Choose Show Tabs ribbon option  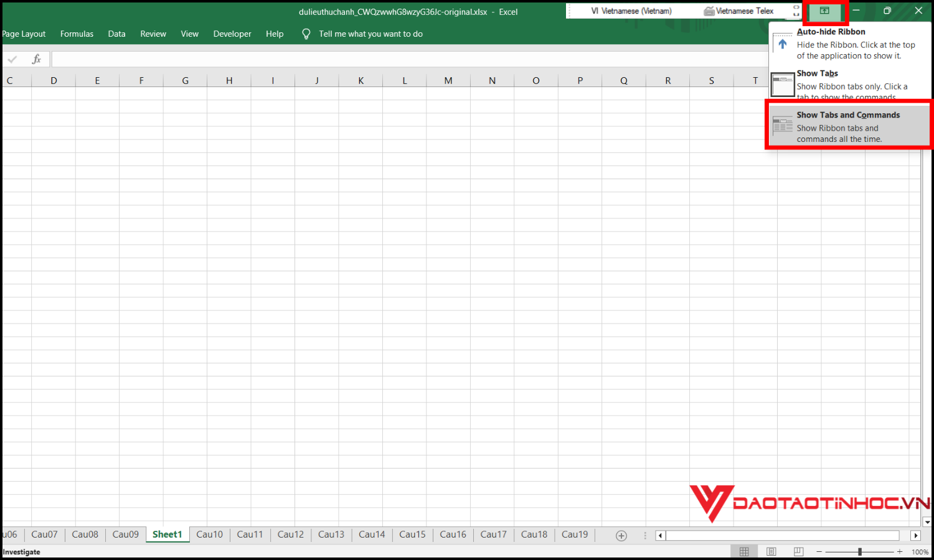[x=849, y=85]
